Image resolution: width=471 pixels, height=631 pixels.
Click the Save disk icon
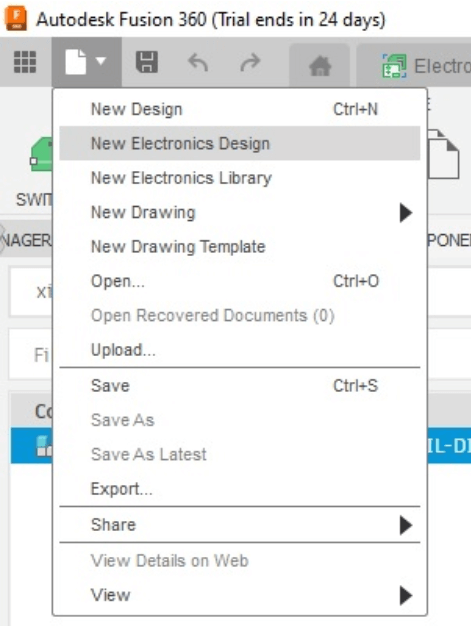147,62
